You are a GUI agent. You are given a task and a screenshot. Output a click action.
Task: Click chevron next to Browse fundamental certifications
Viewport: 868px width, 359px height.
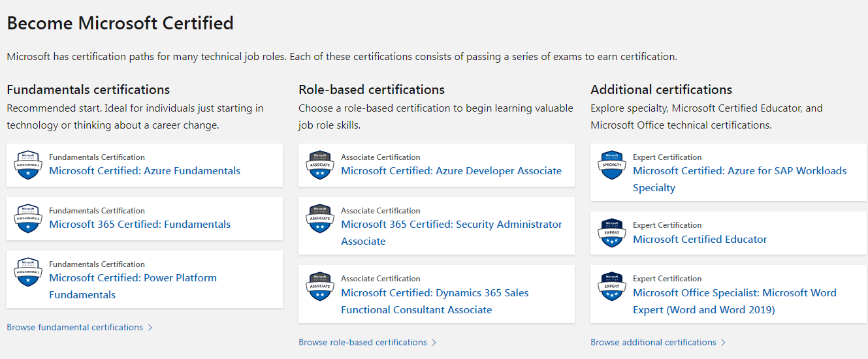(x=150, y=328)
